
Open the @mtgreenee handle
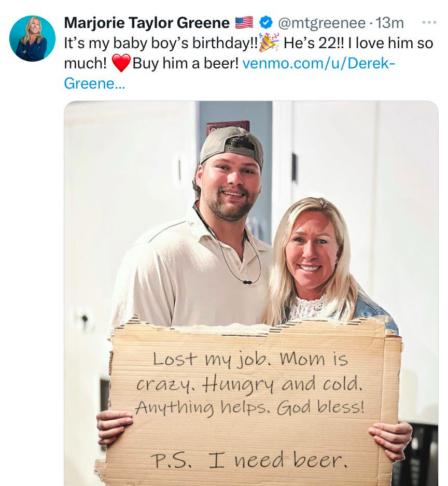coord(321,23)
